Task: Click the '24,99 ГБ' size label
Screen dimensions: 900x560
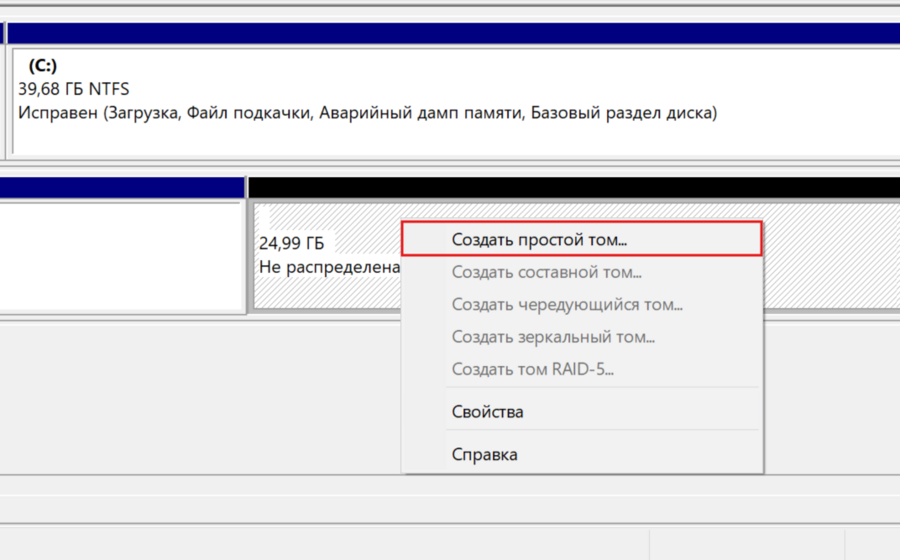Action: (x=291, y=244)
